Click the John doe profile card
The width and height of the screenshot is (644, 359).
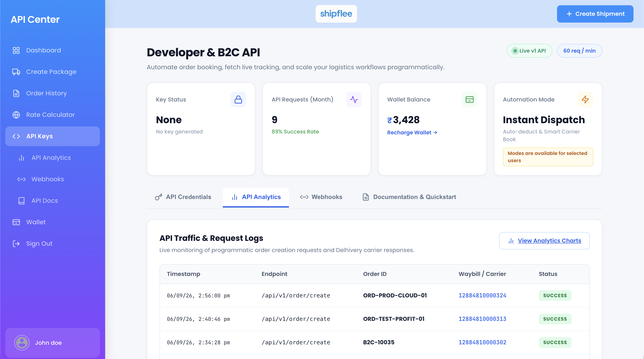point(53,343)
